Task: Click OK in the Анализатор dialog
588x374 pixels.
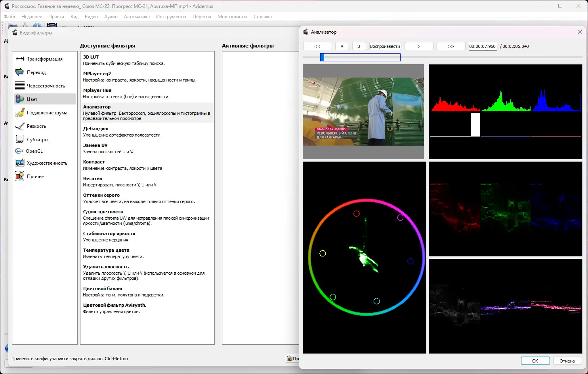Action: (535, 361)
